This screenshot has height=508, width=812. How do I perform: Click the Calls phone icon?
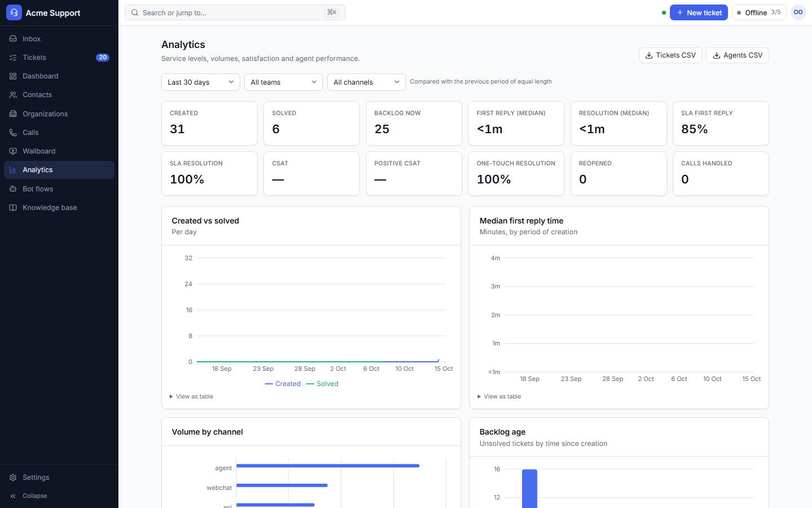pos(13,133)
